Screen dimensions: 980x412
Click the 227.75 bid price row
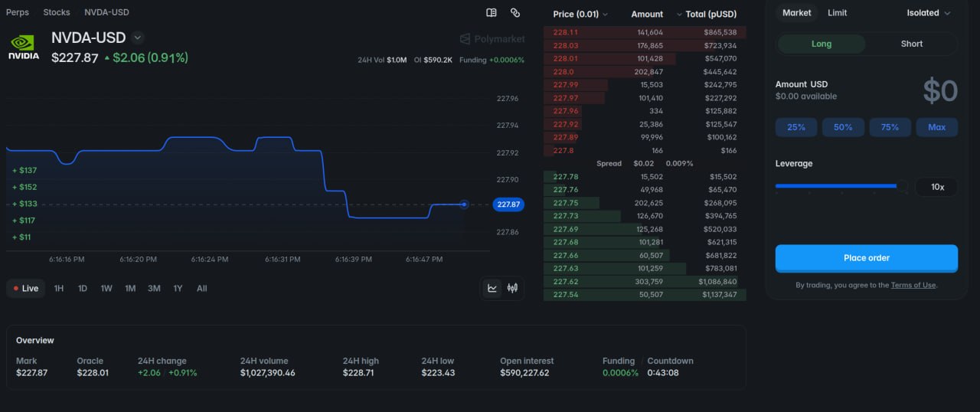click(645, 203)
